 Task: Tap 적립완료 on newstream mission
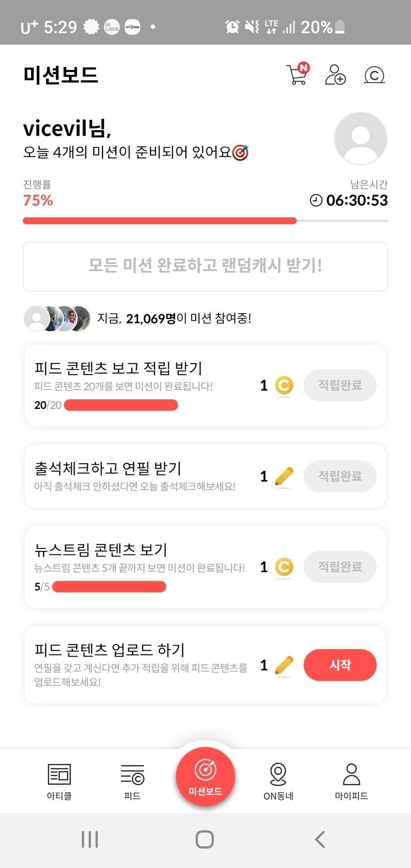340,567
